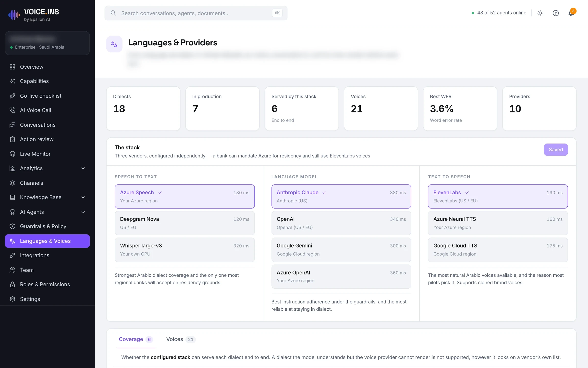Screen dimensions: 588x368
Task: Click the VOICE.INS waveform logo
Action: pos(14,15)
